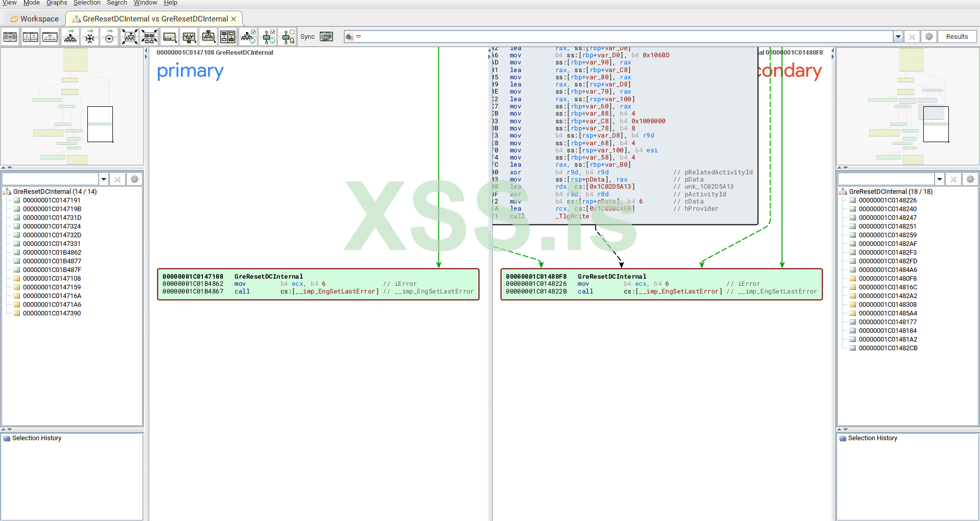Select the successors of selection icon
980x521 pixels.
208,37
